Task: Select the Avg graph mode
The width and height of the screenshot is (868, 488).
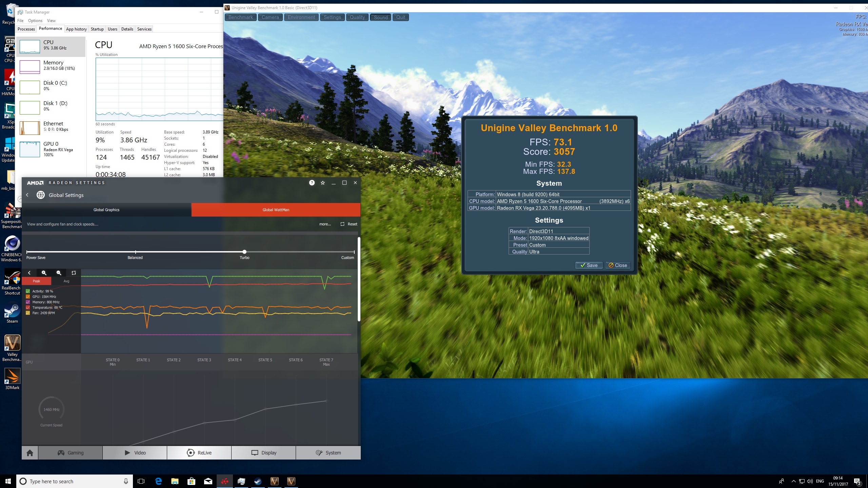Action: [x=66, y=281]
